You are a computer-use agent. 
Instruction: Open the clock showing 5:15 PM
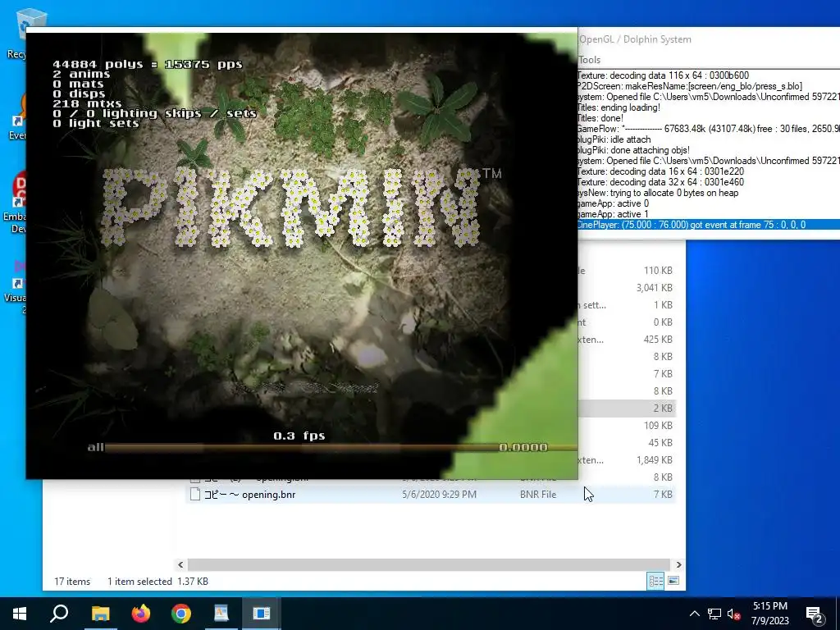tap(769, 614)
